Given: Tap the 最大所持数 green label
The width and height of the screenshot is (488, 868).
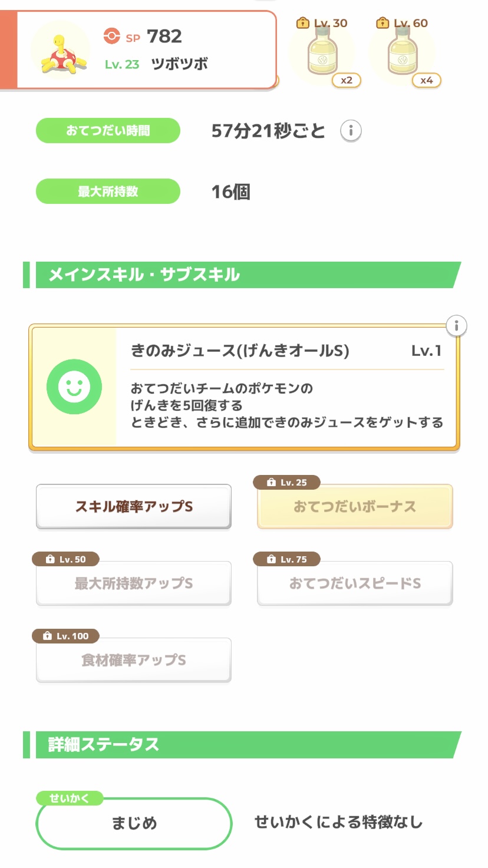Looking at the screenshot, I should point(108,192).
